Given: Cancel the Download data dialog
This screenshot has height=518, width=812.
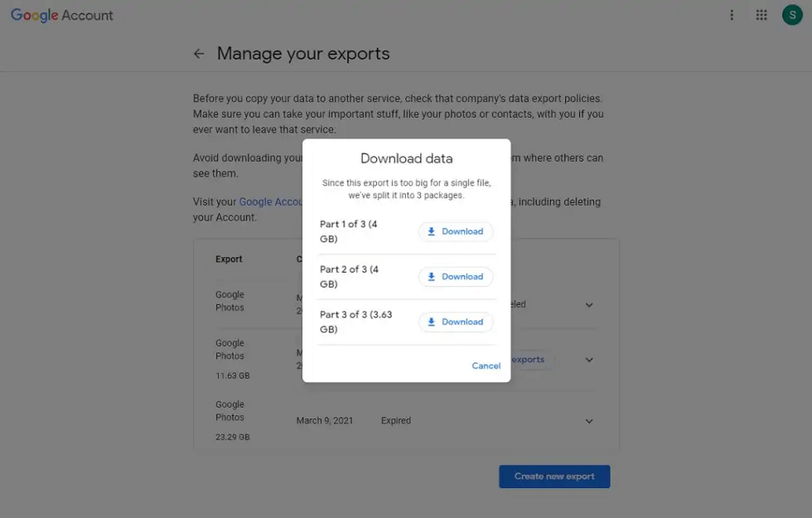Looking at the screenshot, I should click(x=486, y=366).
